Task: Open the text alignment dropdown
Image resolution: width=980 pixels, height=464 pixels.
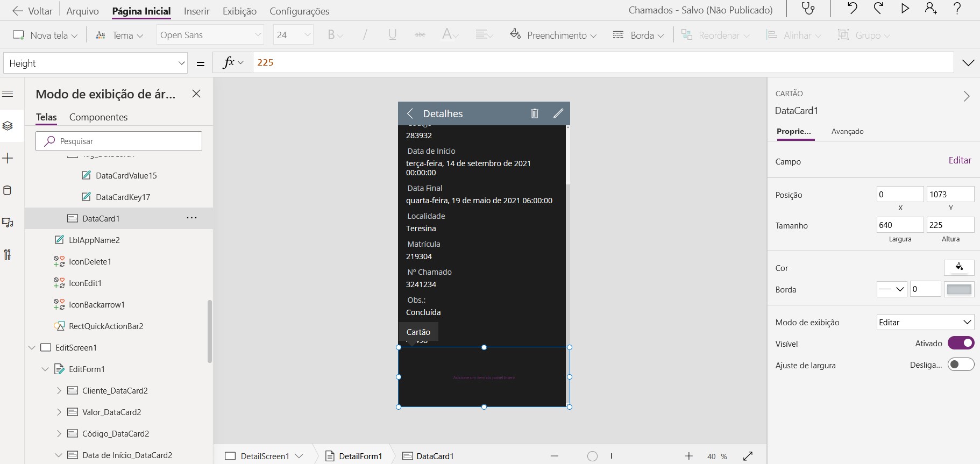Action: 484,35
